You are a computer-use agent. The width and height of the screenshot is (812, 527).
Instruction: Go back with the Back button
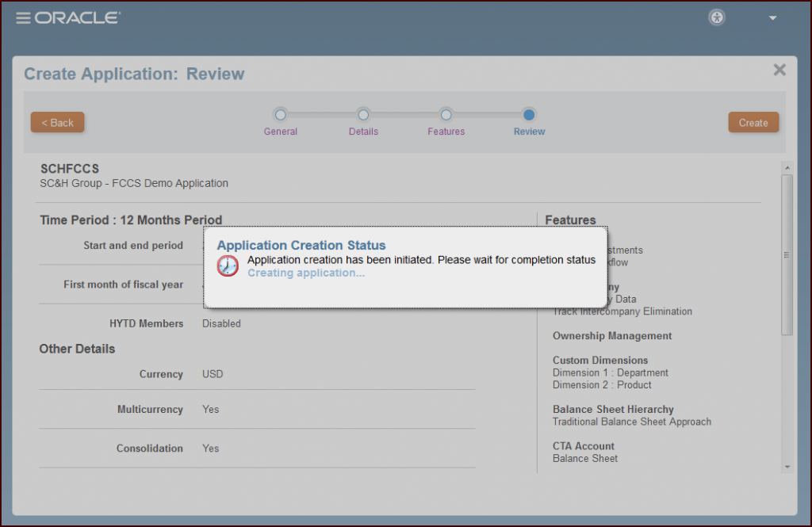tap(57, 123)
